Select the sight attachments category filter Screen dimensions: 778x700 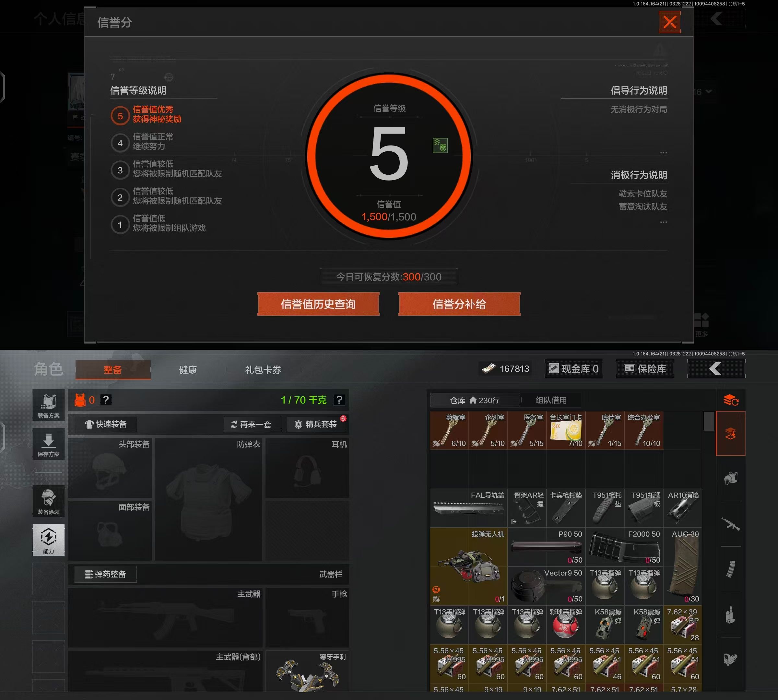click(x=730, y=659)
